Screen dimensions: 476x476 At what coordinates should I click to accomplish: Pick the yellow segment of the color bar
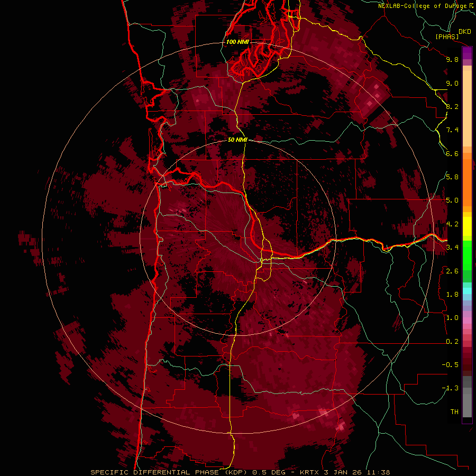467,226
